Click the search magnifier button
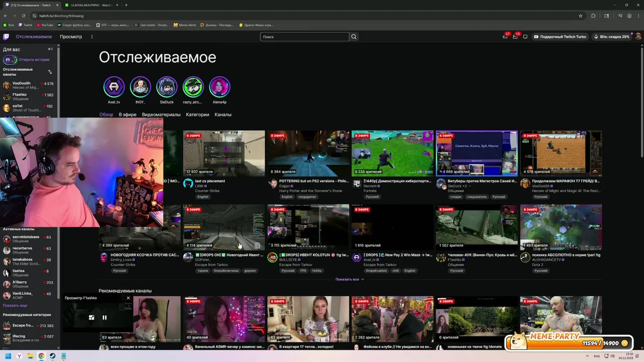 point(354,37)
